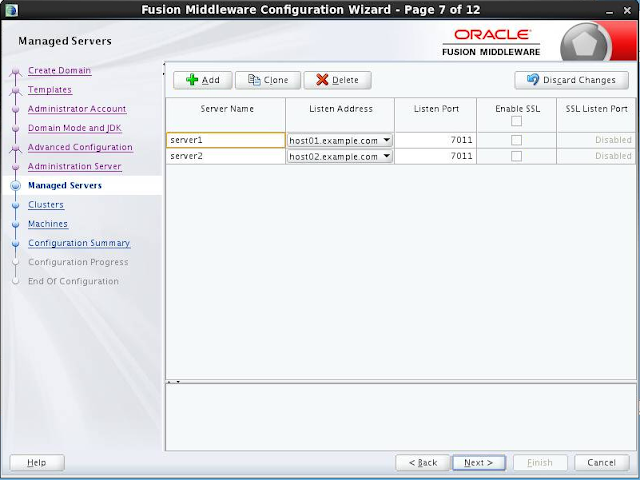
Task: Minimize the wizard window
Action: click(609, 11)
